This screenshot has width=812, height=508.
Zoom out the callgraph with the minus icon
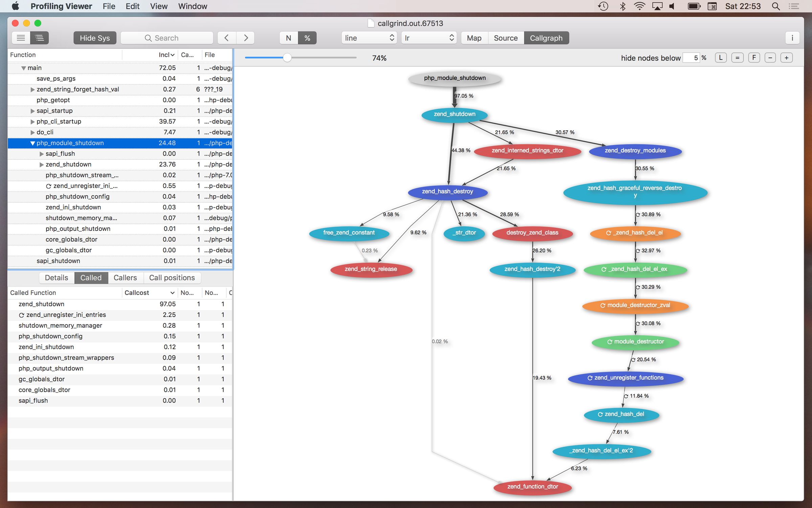tap(770, 58)
